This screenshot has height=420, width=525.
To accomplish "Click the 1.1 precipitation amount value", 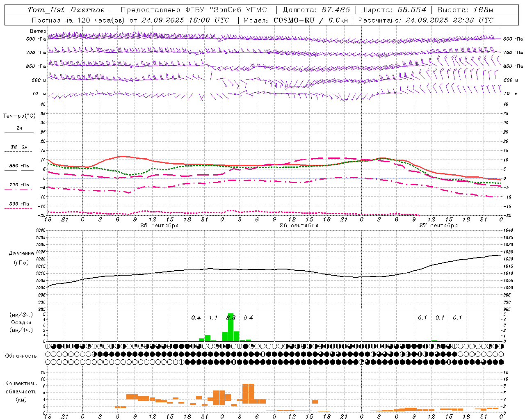I will click(213, 318).
